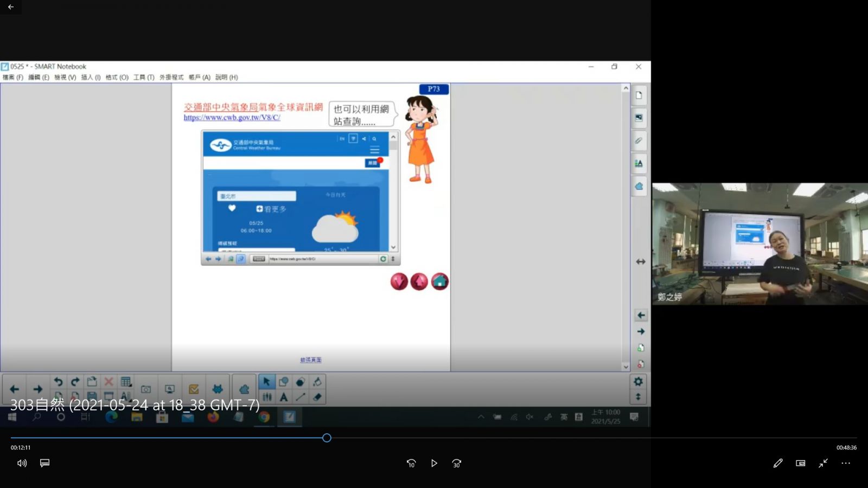
Task: Click the page scrollbar down arrow
Action: 626,367
